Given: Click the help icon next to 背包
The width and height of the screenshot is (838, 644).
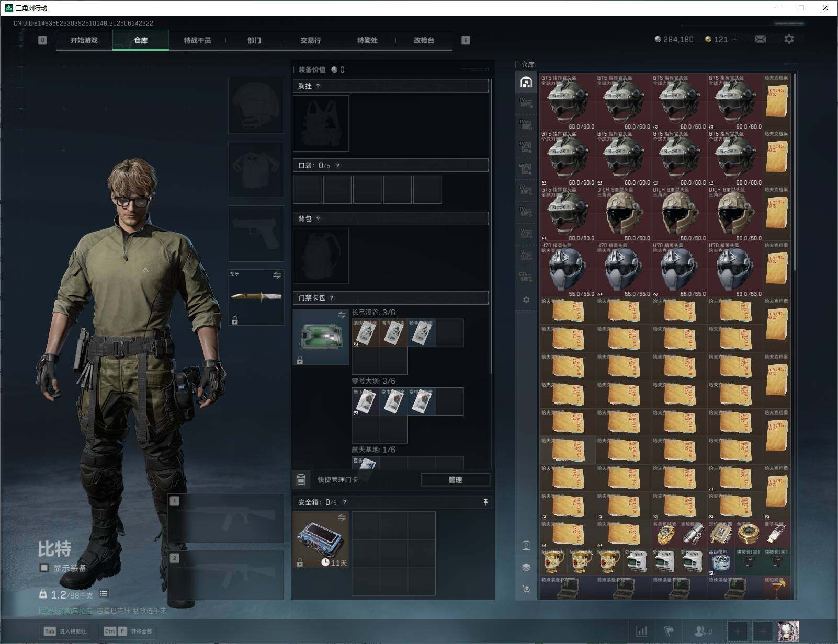Looking at the screenshot, I should [318, 219].
